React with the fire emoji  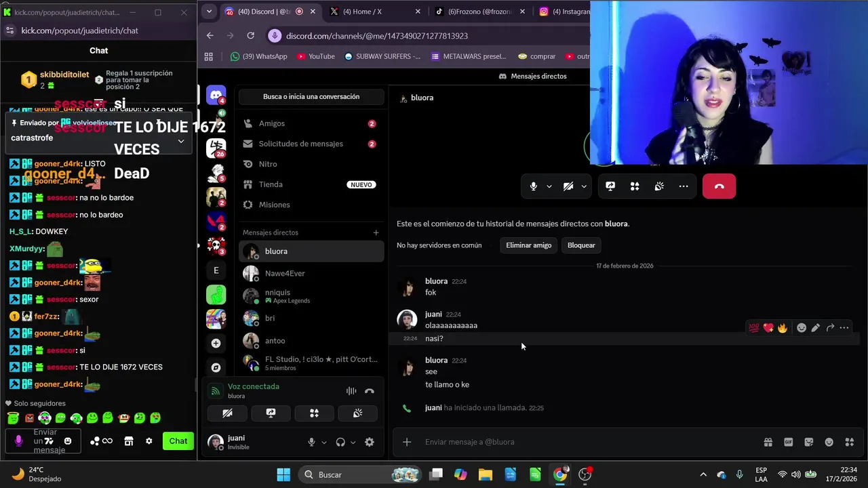pyautogui.click(x=783, y=328)
